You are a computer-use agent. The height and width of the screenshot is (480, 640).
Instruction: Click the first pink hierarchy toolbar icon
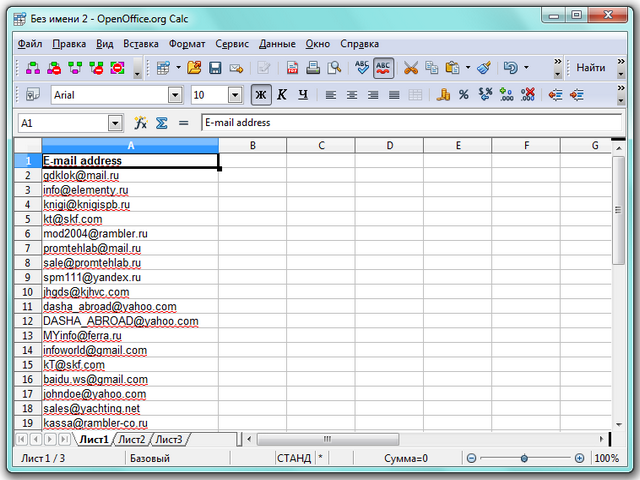pyautogui.click(x=33, y=68)
